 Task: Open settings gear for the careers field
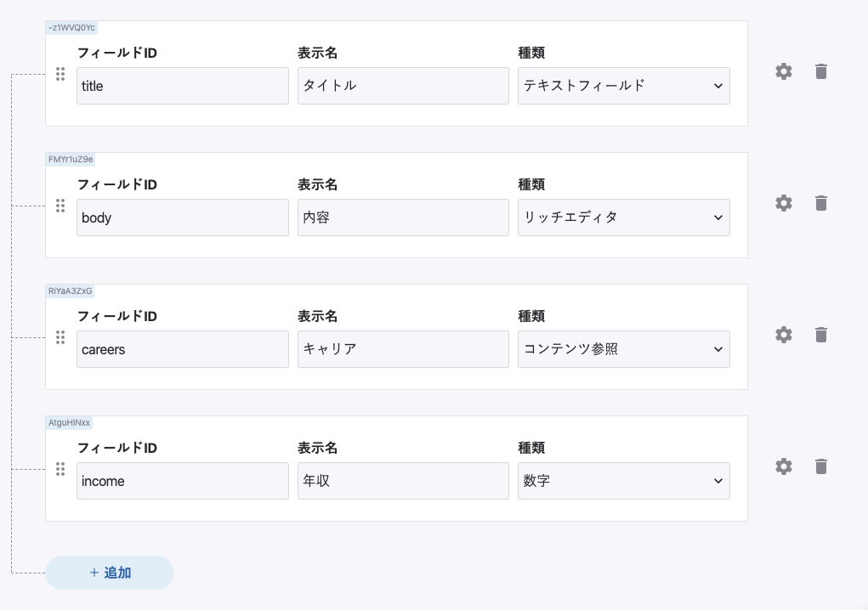[x=784, y=335]
